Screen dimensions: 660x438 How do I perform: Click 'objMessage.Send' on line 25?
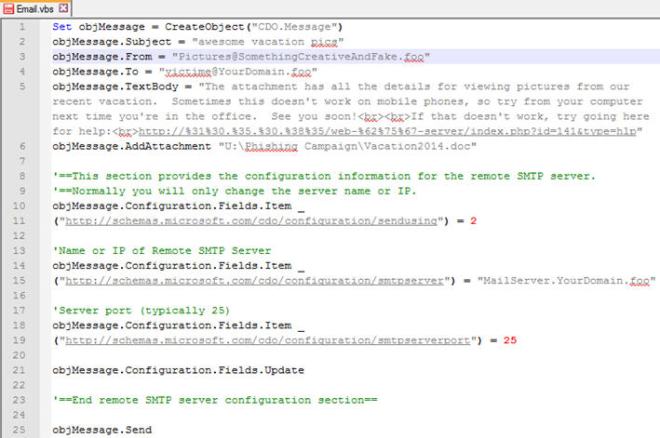click(x=102, y=430)
